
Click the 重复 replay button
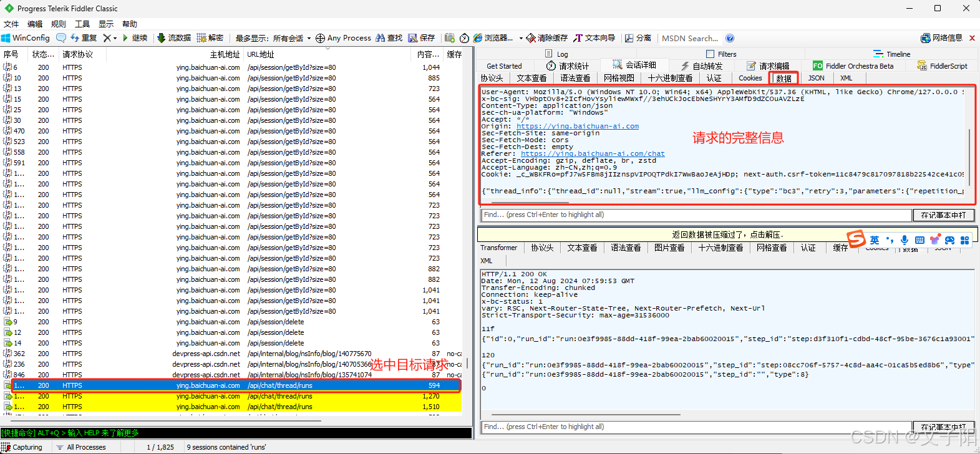84,38
